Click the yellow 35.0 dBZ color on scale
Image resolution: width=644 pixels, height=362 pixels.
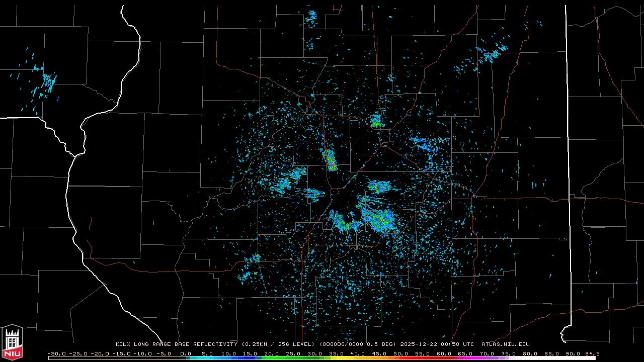[336, 358]
